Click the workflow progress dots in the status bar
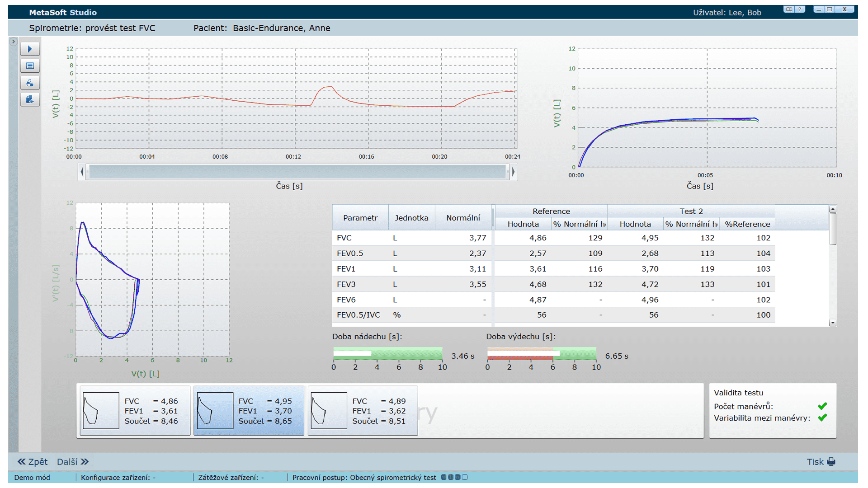This screenshot has height=488, width=868. click(x=454, y=477)
